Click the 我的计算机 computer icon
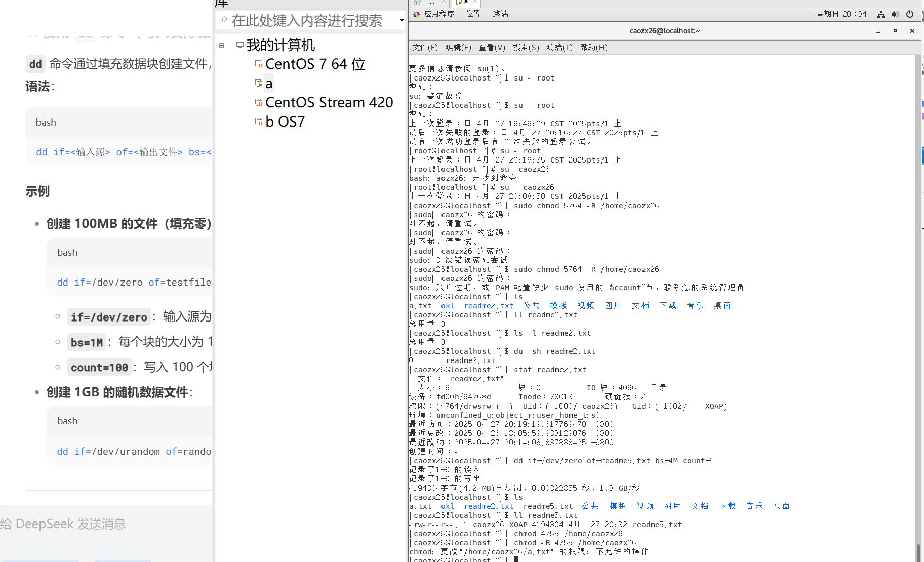924x562 pixels. (240, 45)
